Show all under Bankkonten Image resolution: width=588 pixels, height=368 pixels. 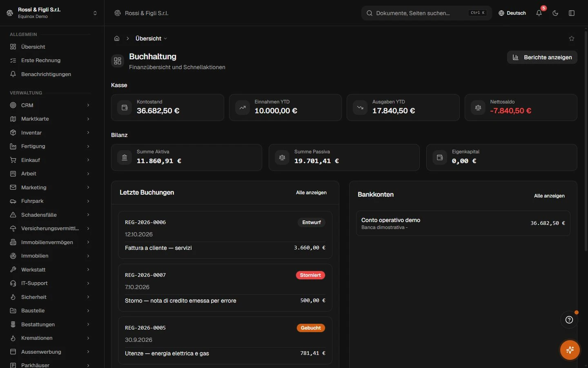pyautogui.click(x=549, y=196)
